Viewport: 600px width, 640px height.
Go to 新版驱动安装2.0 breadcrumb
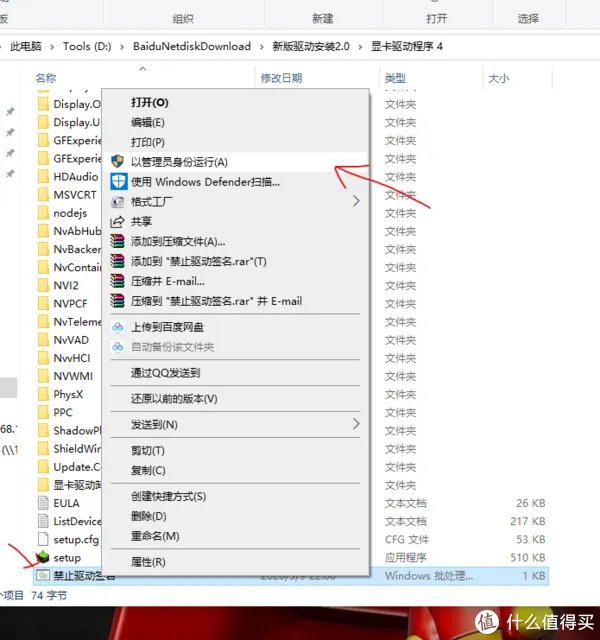coord(311,46)
